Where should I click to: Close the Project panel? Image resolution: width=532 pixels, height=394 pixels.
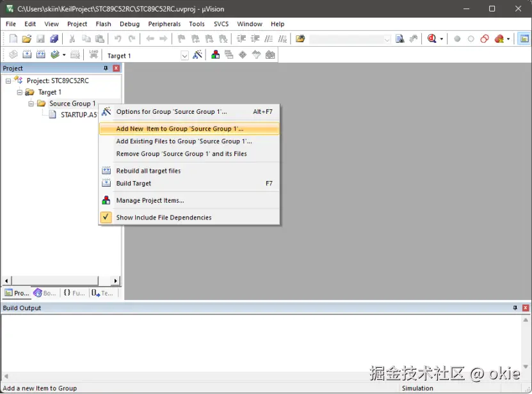116,68
